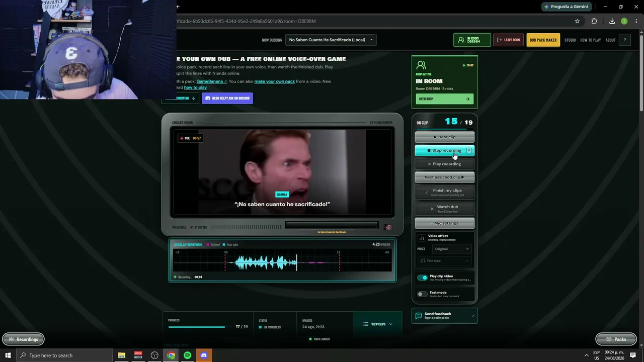
Task: Open the Chrome three-dot menu
Action: [x=636, y=21]
